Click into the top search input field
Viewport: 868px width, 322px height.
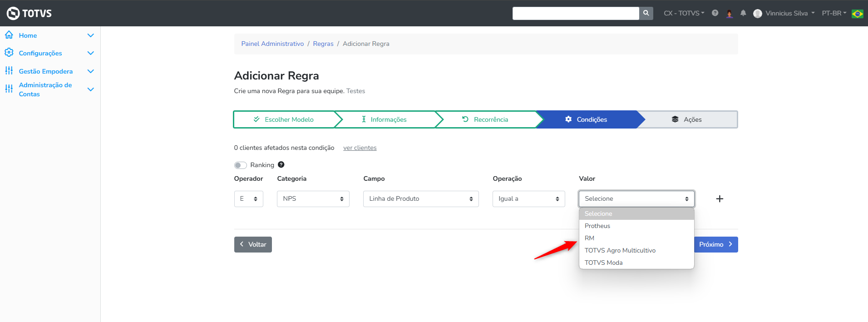576,13
